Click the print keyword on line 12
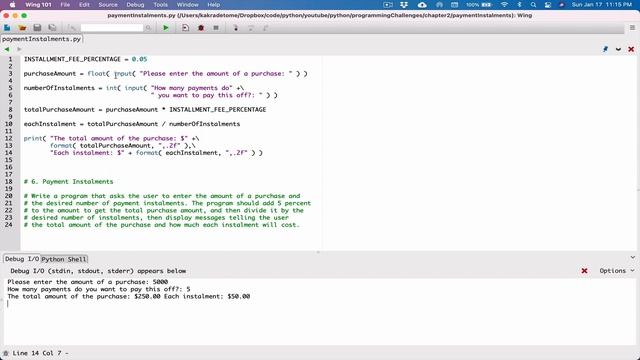 click(33, 138)
